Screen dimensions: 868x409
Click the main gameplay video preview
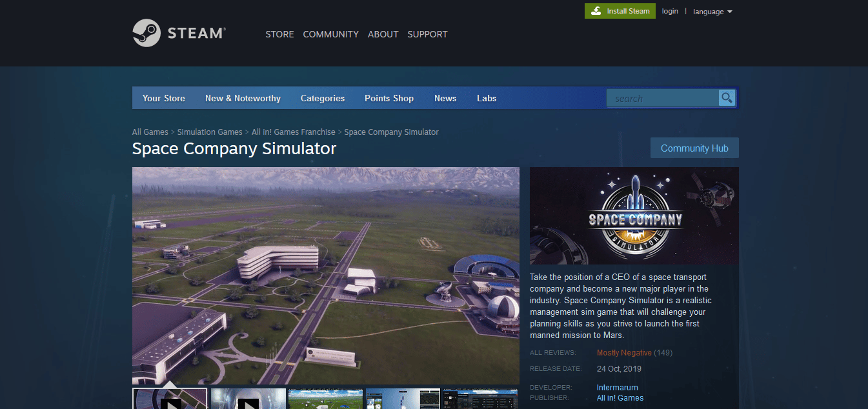(326, 275)
